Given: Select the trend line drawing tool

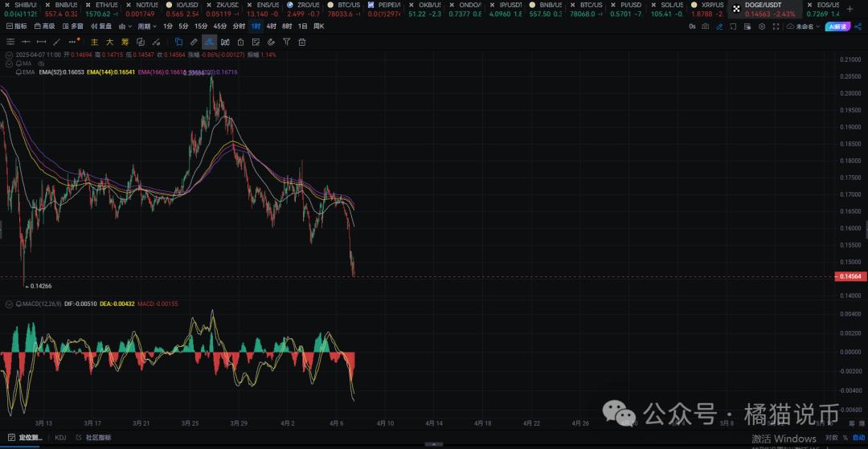Looking at the screenshot, I should point(56,42).
